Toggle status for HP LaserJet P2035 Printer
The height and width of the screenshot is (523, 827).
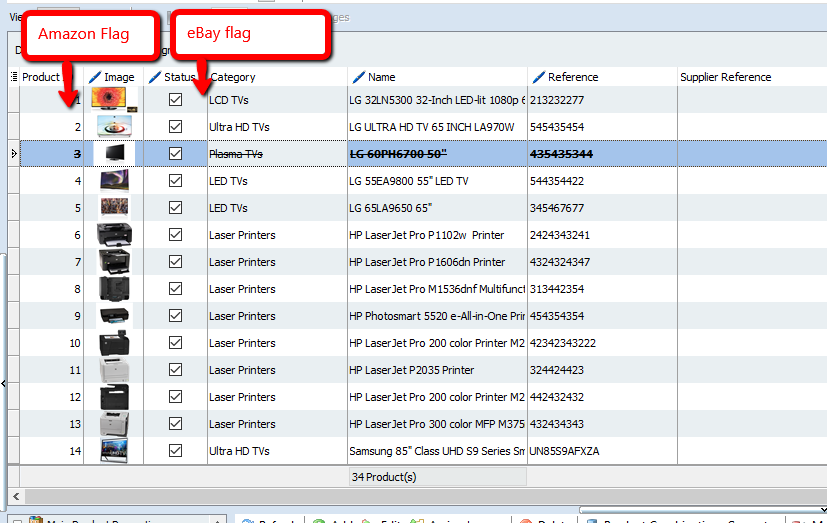176,370
